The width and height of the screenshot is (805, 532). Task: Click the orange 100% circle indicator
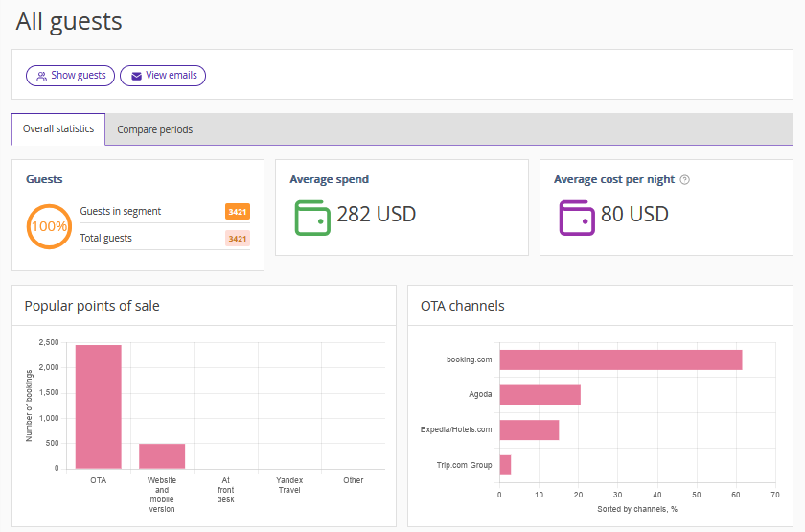click(49, 226)
